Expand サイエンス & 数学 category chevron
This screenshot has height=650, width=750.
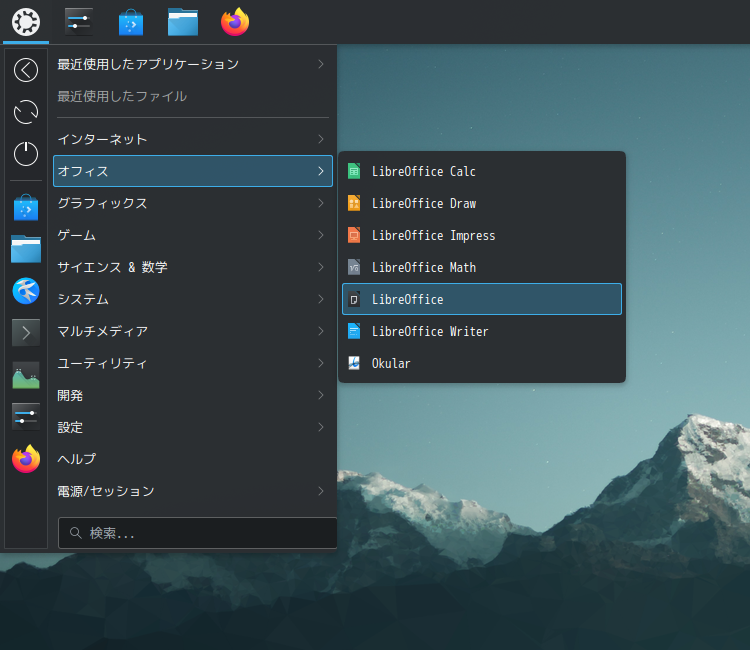(321, 267)
